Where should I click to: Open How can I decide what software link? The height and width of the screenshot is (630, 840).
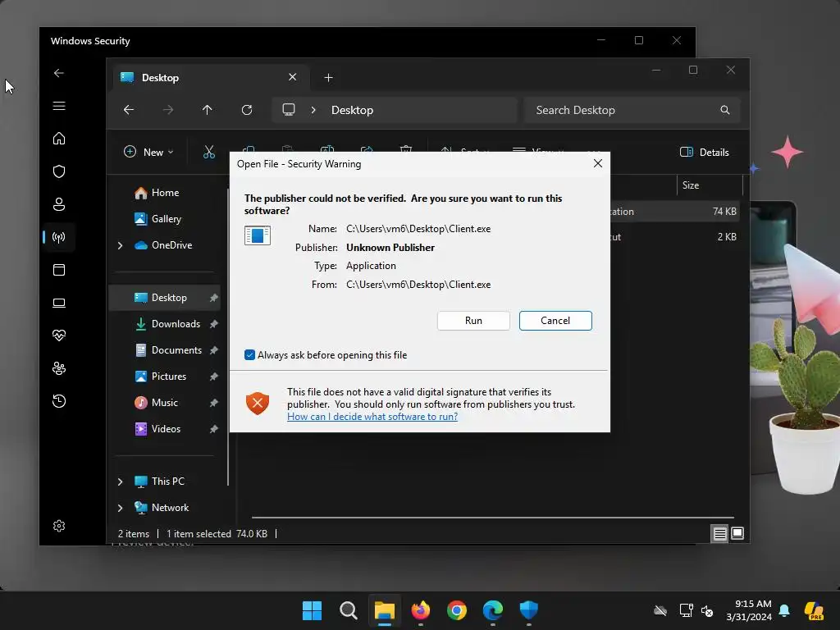tap(372, 417)
